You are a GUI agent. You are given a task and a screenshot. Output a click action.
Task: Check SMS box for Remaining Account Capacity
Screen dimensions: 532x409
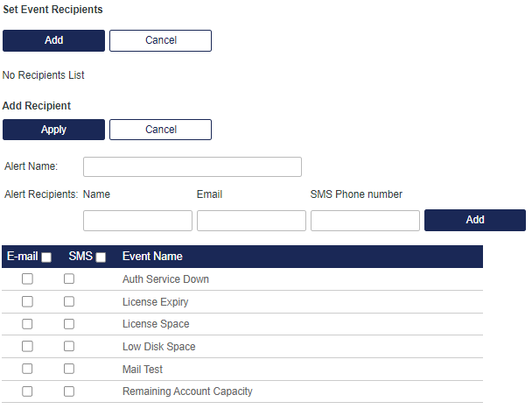(69, 391)
